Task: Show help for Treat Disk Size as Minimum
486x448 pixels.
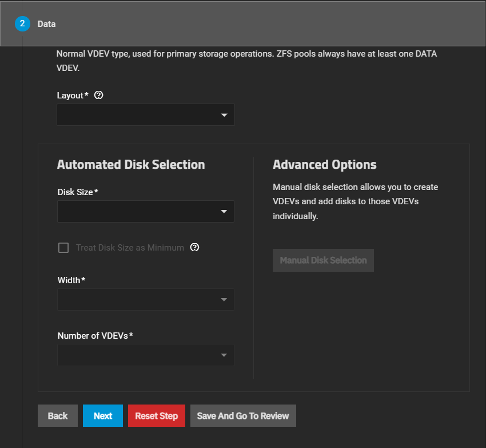Action: click(194, 248)
